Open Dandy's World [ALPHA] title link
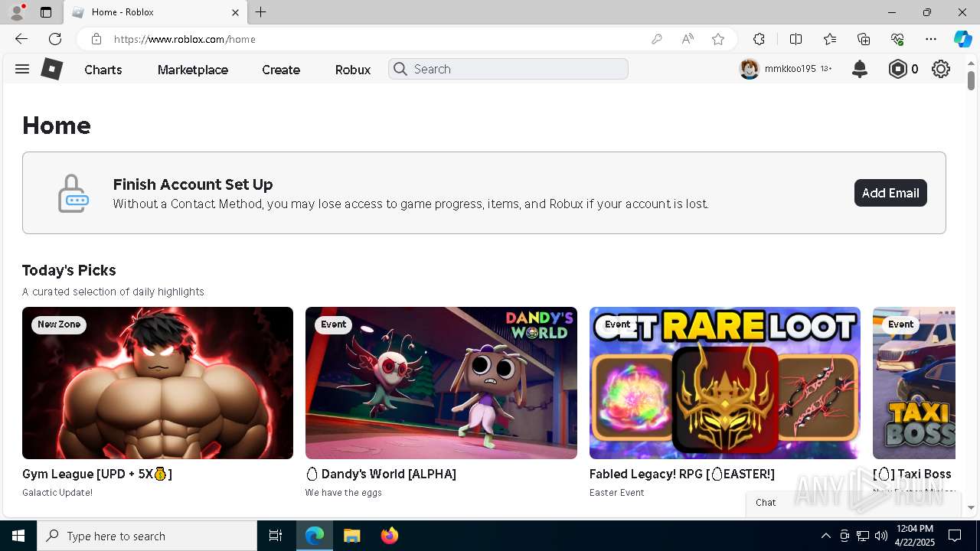 [381, 474]
